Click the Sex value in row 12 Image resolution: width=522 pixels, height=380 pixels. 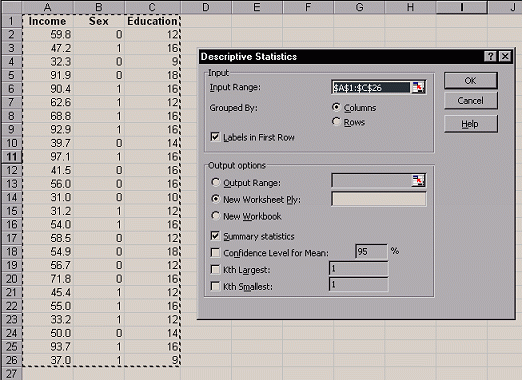[x=99, y=170]
